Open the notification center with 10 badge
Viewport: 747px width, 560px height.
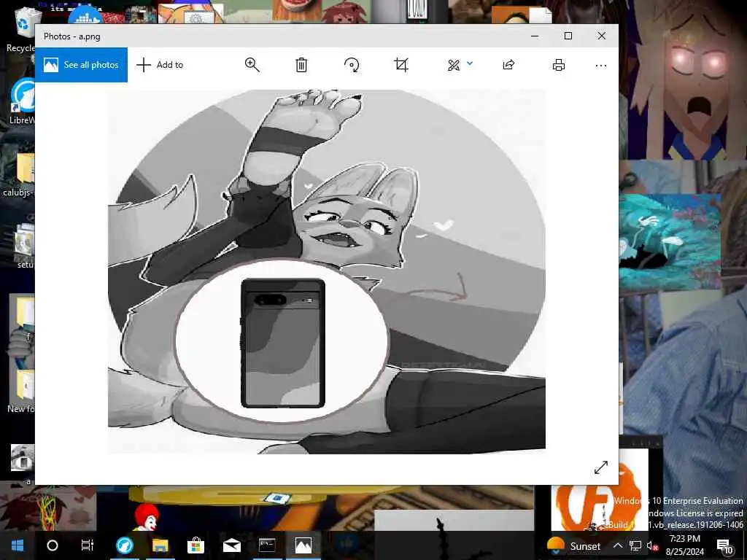tap(724, 545)
